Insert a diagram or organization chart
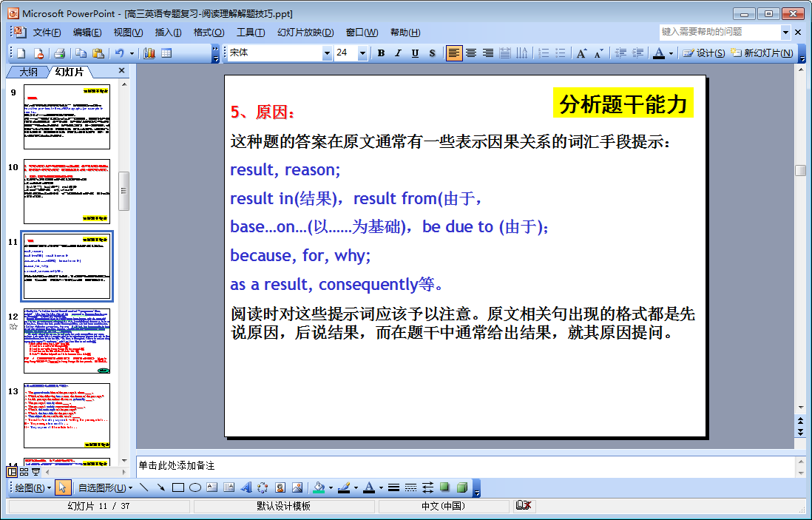This screenshot has height=520, width=812. click(263, 487)
